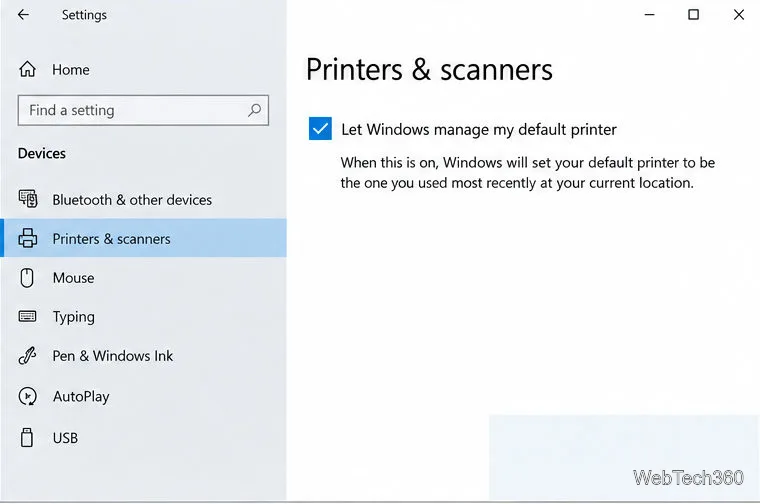The image size is (760, 504).
Task: Click the Printers & scanners page heading
Action: coord(429,70)
